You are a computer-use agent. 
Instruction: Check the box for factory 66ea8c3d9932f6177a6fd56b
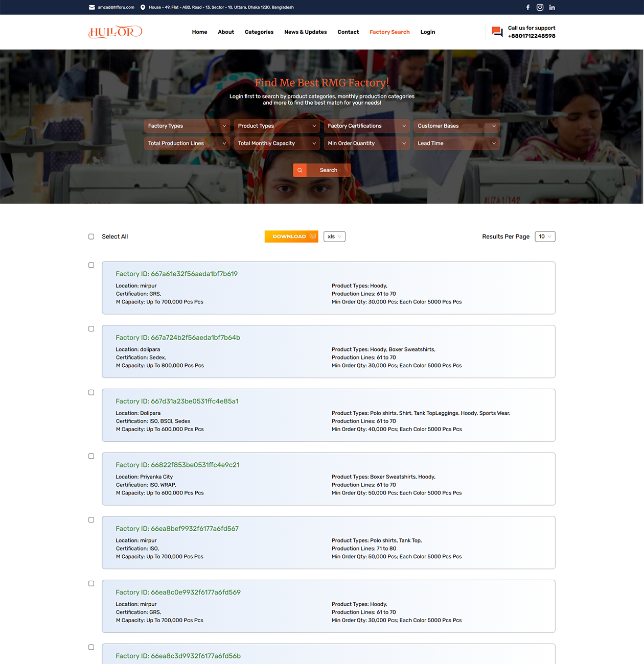coord(91,647)
